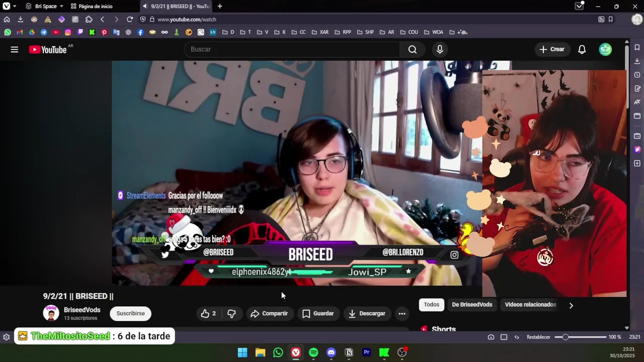Toggle the History clock panel in the side panel
The height and width of the screenshot is (362, 644).
pos(637,75)
